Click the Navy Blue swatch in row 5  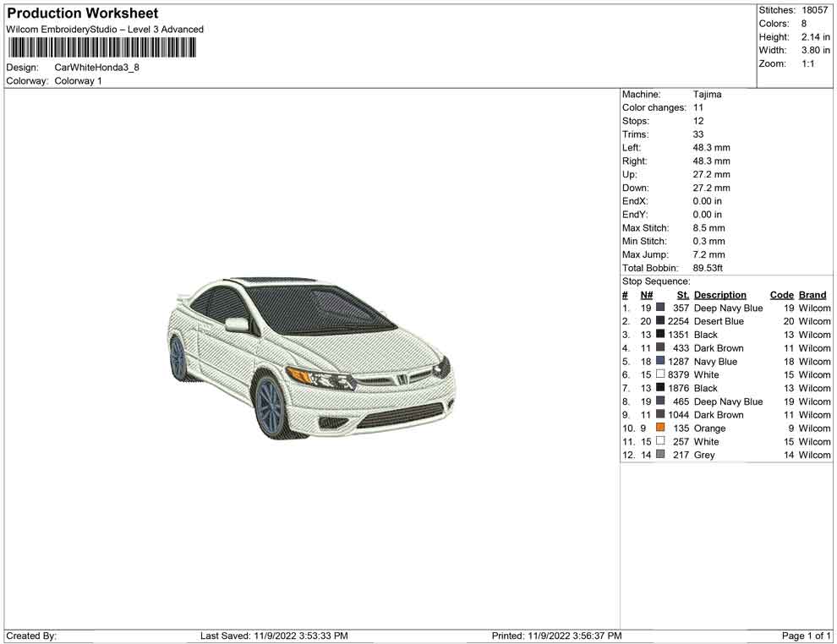click(660, 361)
